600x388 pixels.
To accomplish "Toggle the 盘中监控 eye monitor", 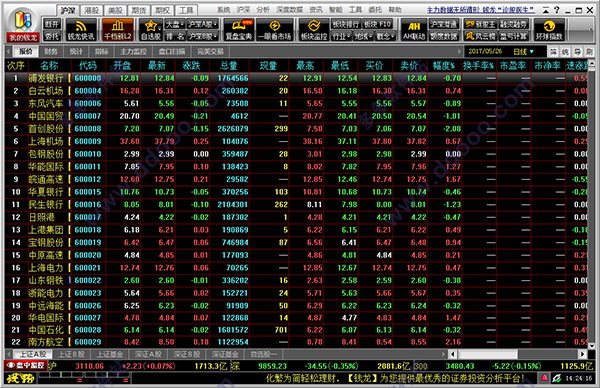I will (26, 365).
